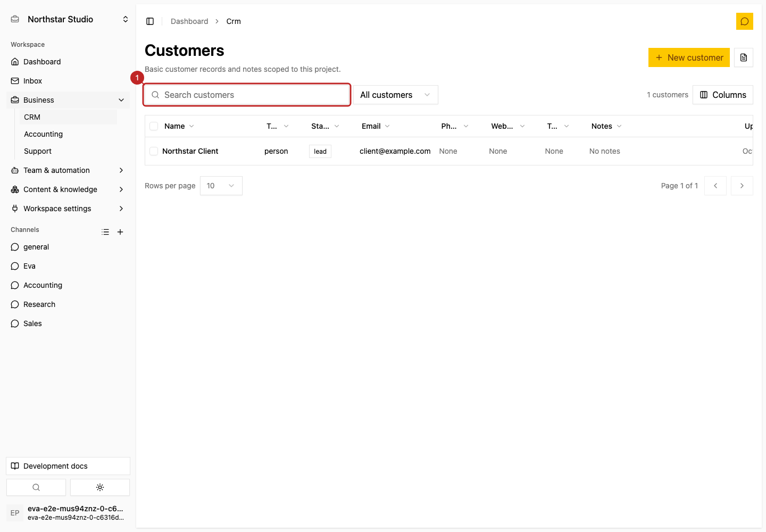Click the document icon beside New customer
The height and width of the screenshot is (532, 766).
[x=744, y=57]
